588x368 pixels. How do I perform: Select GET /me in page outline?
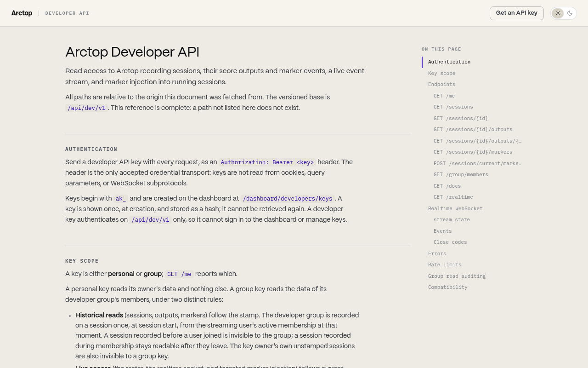[x=444, y=96]
